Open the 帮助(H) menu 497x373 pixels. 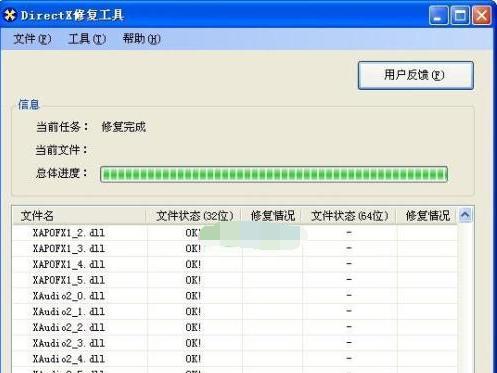pos(142,39)
